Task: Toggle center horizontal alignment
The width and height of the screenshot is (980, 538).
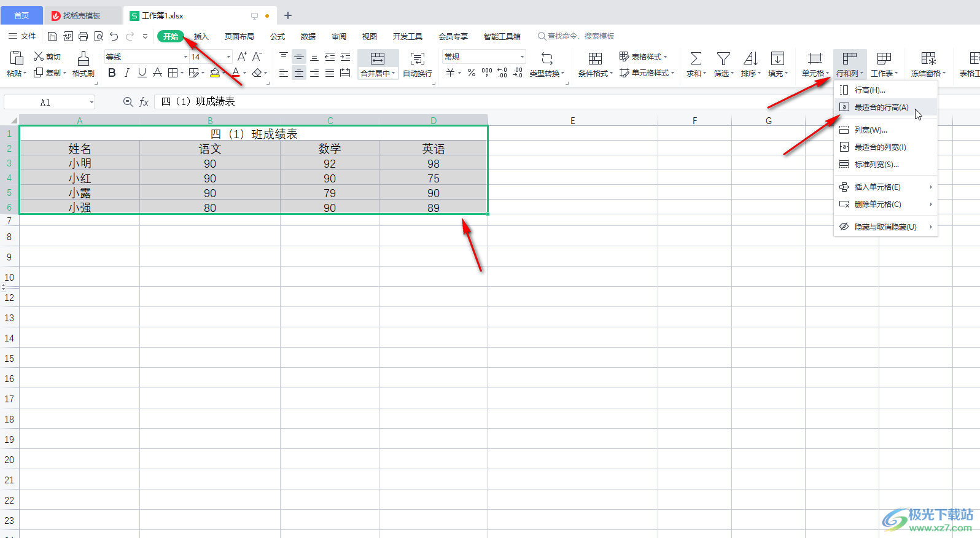Action: tap(299, 72)
